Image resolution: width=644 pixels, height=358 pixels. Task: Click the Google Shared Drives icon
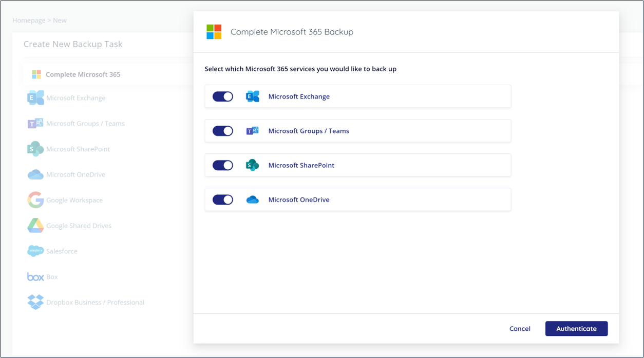35,226
